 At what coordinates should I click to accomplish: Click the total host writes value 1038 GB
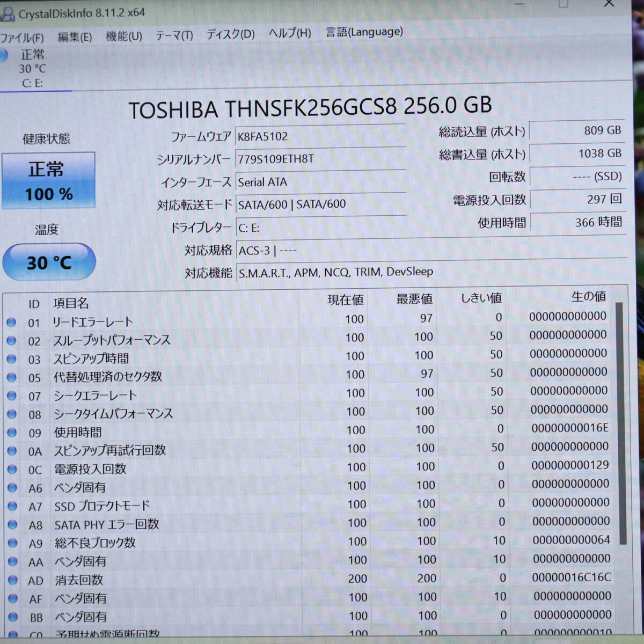click(x=577, y=153)
